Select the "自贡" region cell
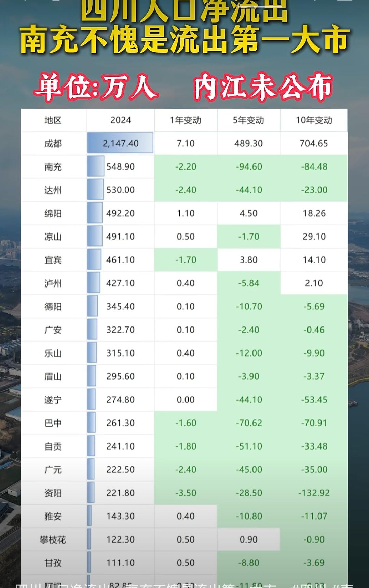Image resolution: width=369 pixels, height=588 pixels. click(53, 446)
